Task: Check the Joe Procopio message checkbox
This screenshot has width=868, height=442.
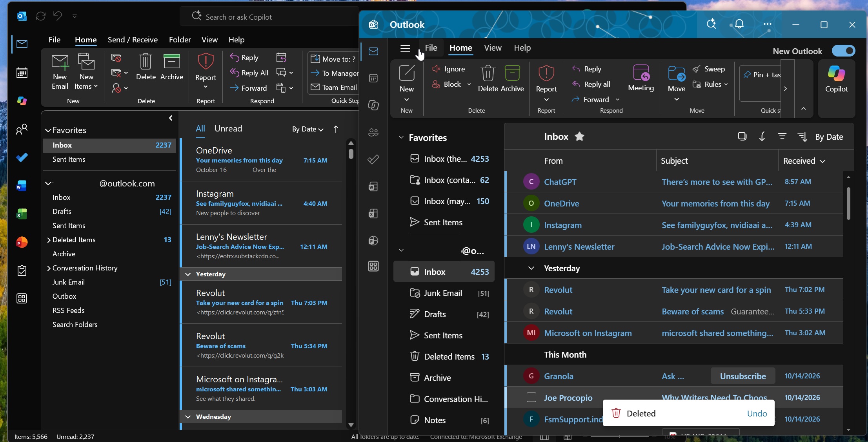Action: 531,398
